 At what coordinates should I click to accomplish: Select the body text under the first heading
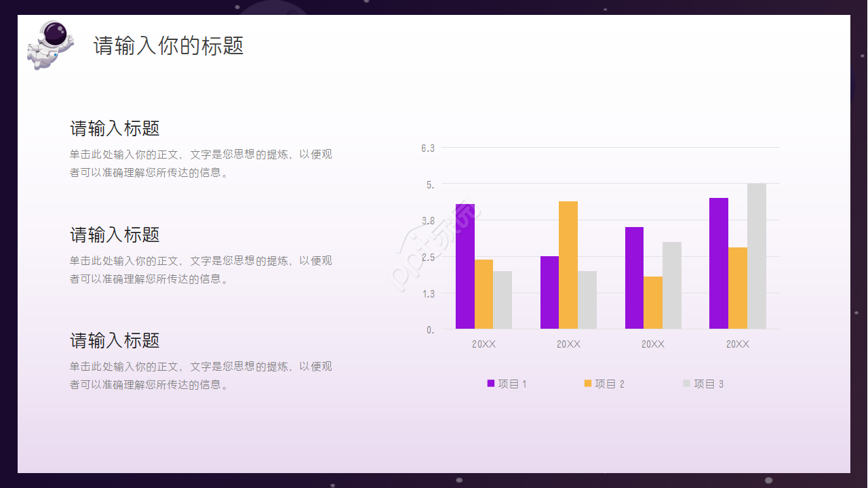pos(201,163)
